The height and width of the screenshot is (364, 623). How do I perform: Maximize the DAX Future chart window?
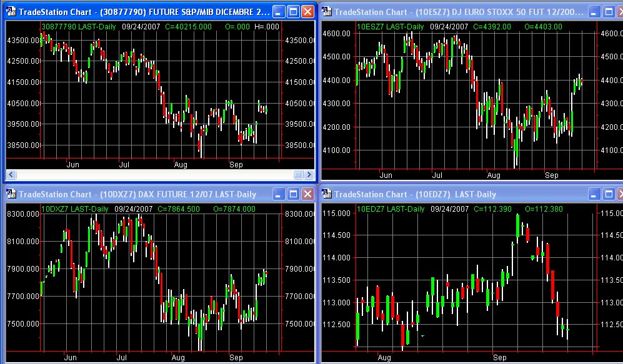tap(294, 194)
